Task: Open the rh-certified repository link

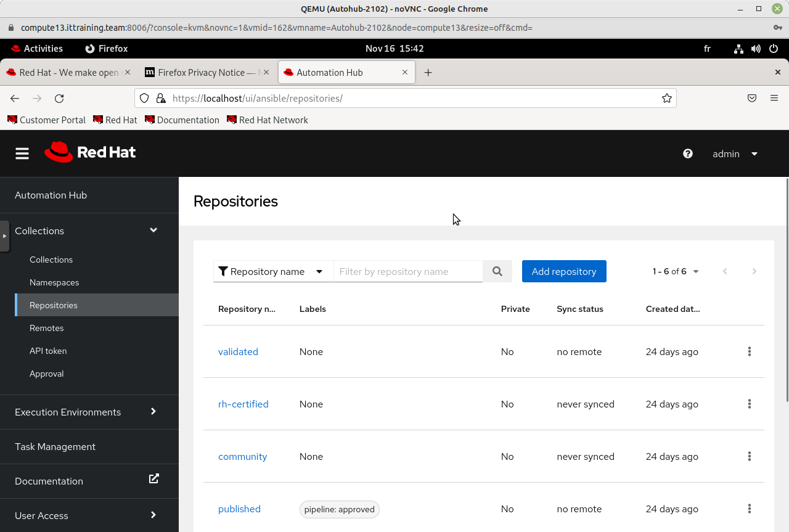Action: [x=243, y=404]
